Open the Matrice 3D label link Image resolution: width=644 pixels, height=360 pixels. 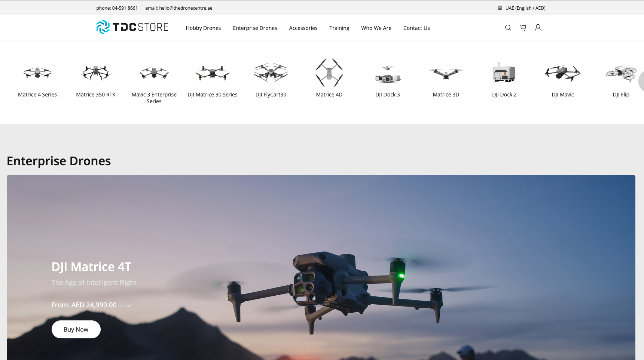tap(446, 95)
